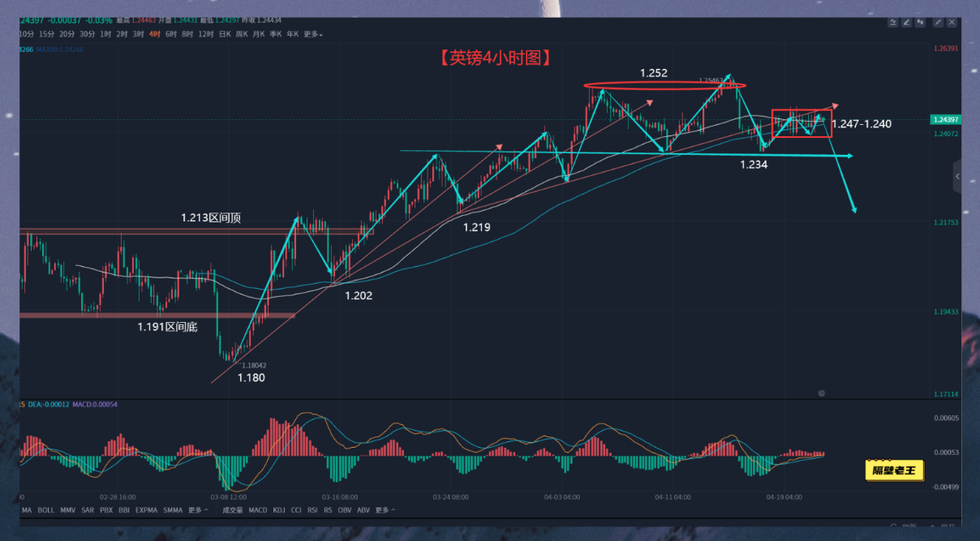Viewport: 980px width, 541px height.
Task: Select the pencil drawing tool icon
Action: point(907,22)
